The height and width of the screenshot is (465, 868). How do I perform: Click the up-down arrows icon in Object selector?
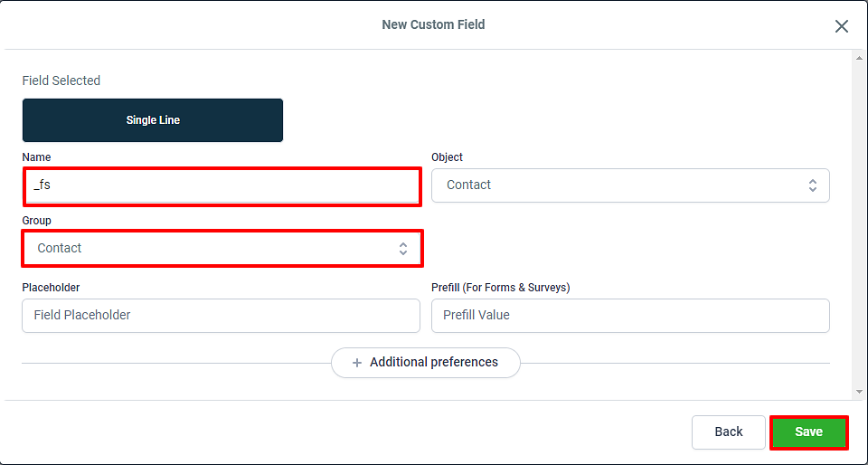(x=813, y=185)
